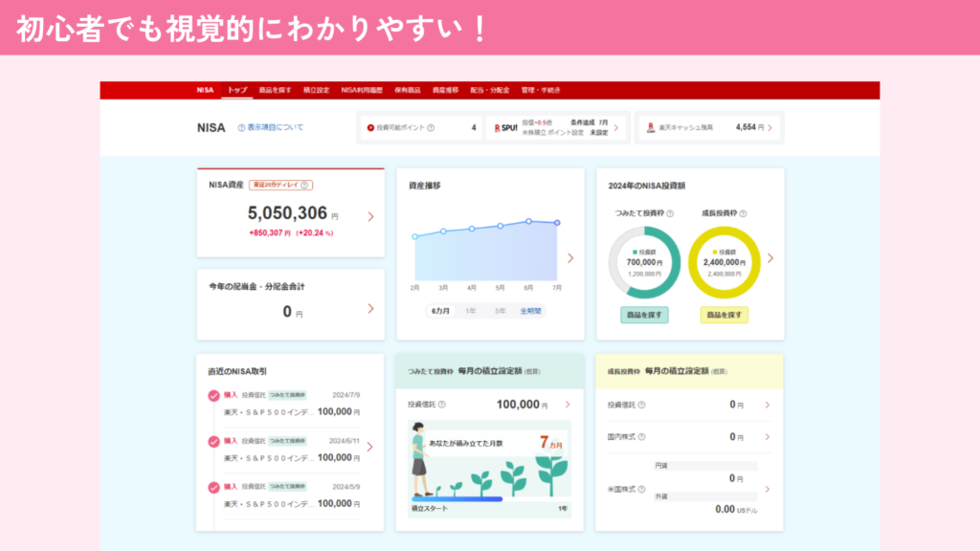This screenshot has width=980, height=551.
Task: Expand 直近のNISA取引 with the arrow
Action: click(369, 447)
